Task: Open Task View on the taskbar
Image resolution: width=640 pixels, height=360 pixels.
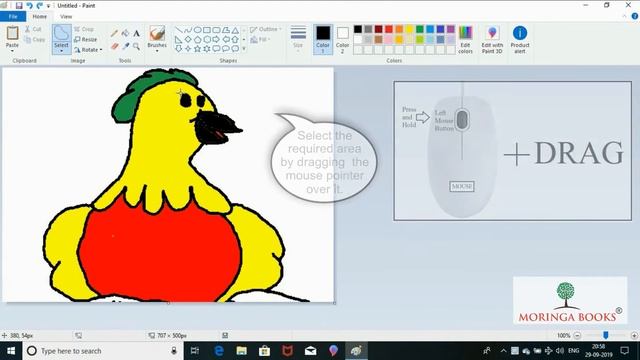Action: pos(195,351)
